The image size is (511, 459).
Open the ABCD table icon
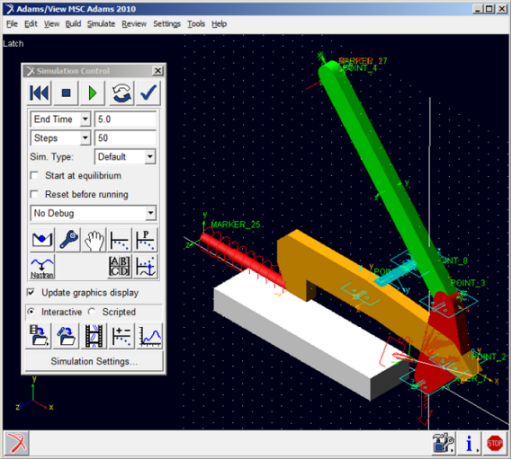[x=120, y=267]
